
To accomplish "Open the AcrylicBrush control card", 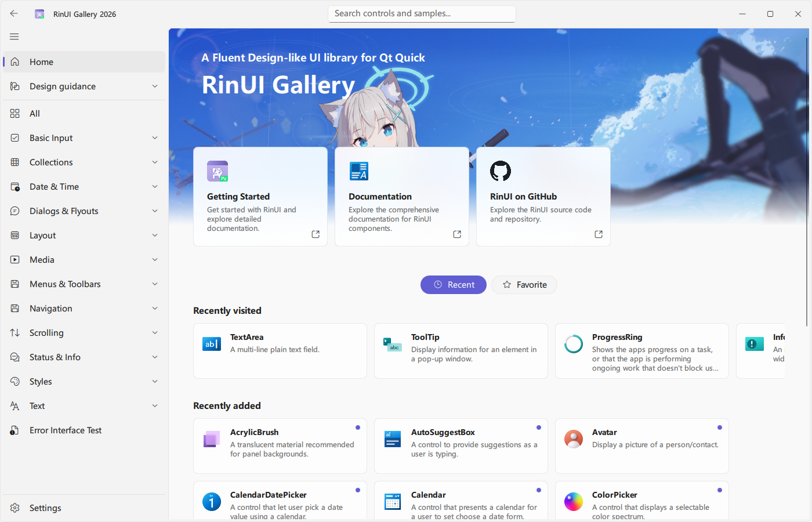I will [280, 446].
